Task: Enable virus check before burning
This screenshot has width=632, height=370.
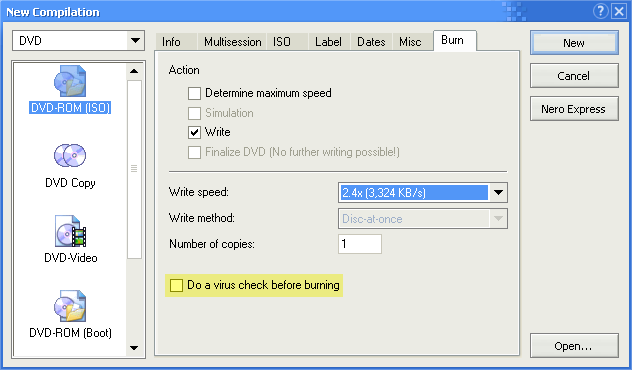Action: coord(176,285)
